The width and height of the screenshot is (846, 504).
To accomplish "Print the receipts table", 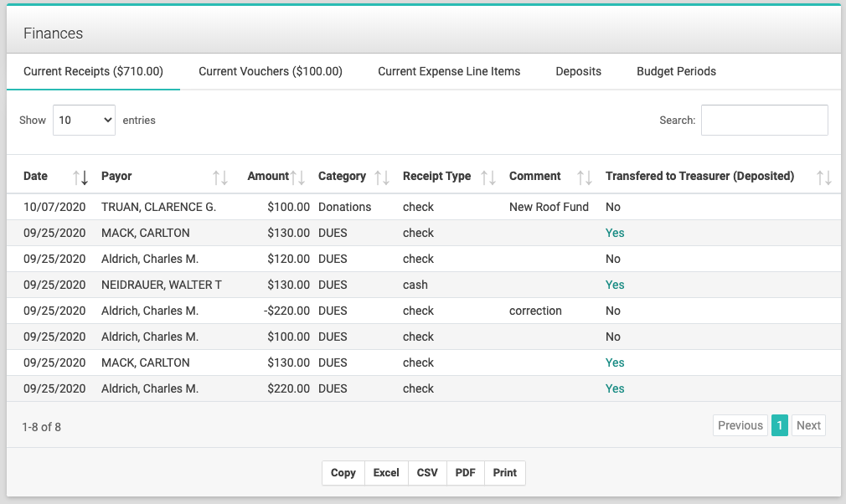I will (505, 473).
